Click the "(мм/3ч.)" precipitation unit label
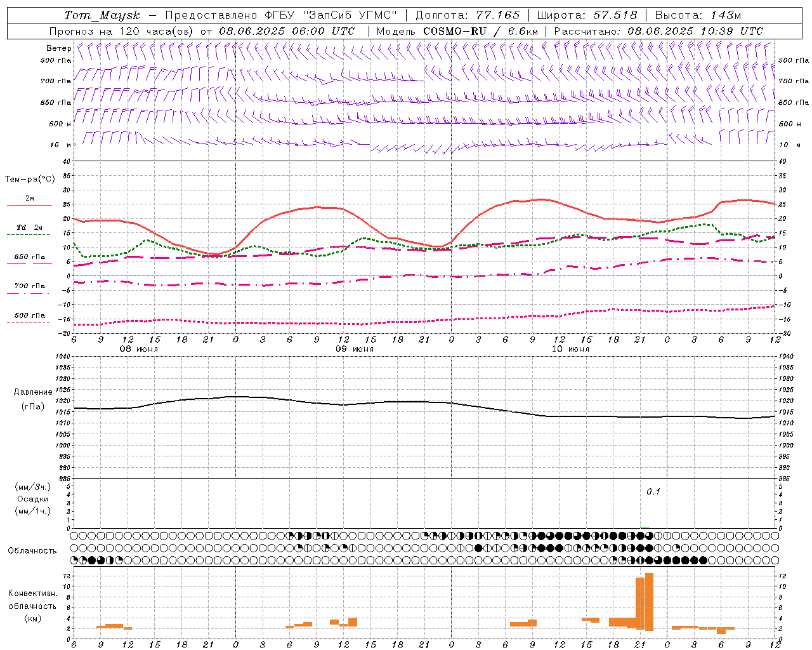This screenshot has width=812, height=650. (x=33, y=487)
